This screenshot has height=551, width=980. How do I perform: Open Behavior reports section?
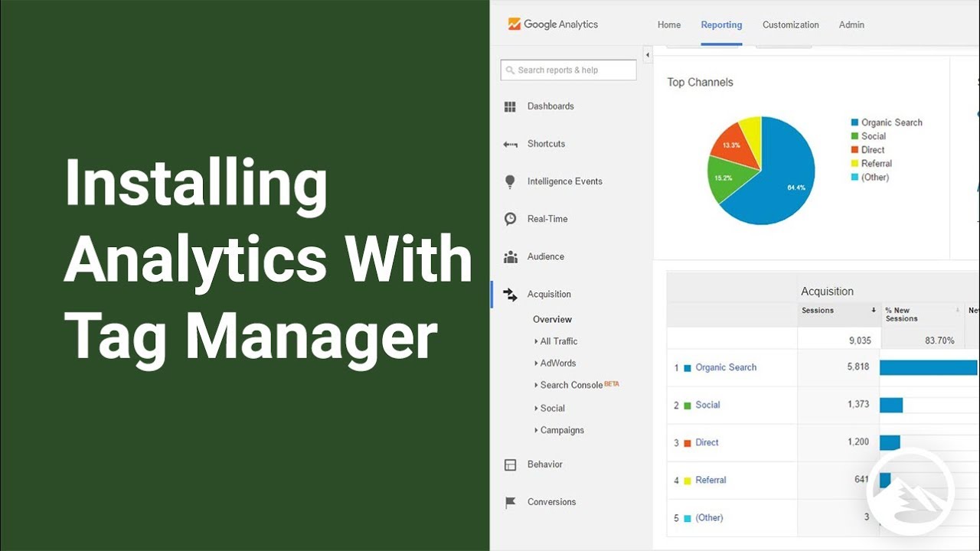point(545,465)
